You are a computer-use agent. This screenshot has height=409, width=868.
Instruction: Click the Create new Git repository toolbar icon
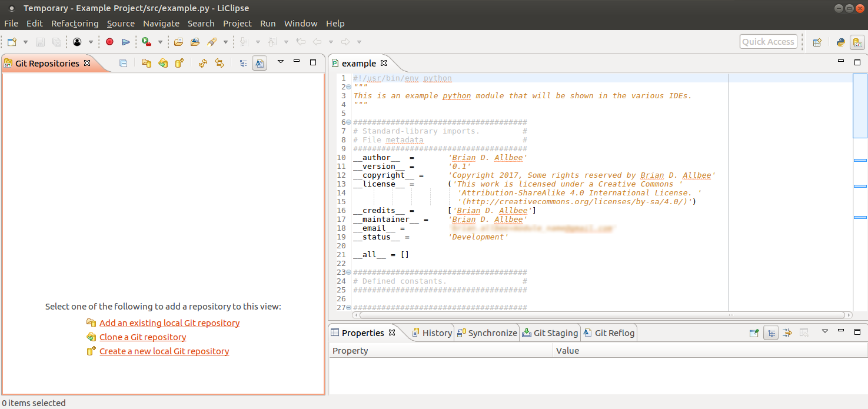pos(180,63)
